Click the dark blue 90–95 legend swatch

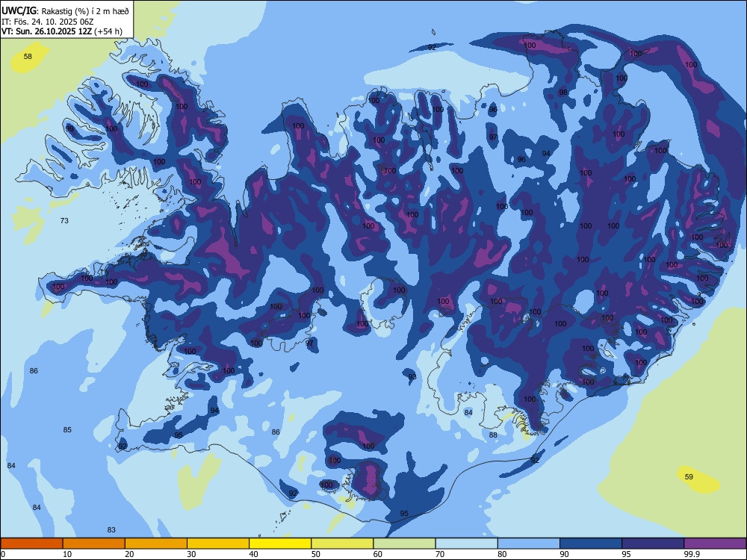(x=591, y=544)
